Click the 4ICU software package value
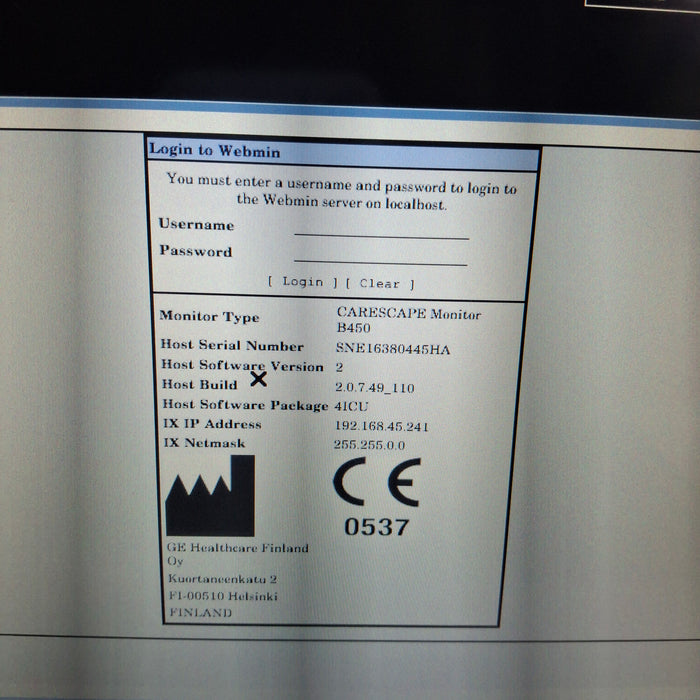Viewport: 700px width, 700px height. click(x=352, y=406)
